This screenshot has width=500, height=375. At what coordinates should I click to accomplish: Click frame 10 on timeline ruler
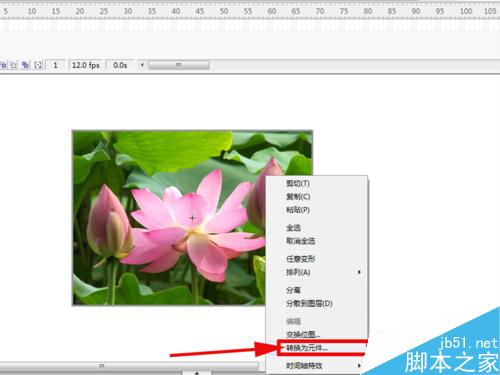coord(32,11)
